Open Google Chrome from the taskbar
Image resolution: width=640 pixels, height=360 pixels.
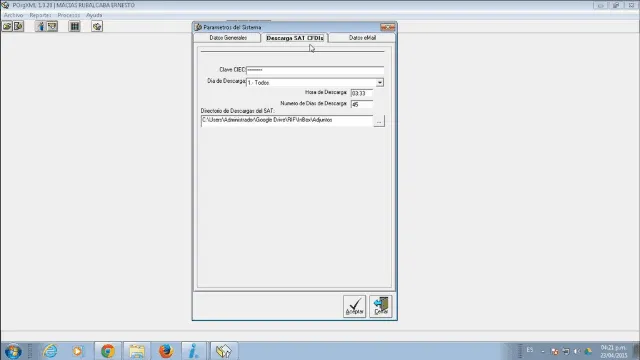pyautogui.click(x=108, y=351)
